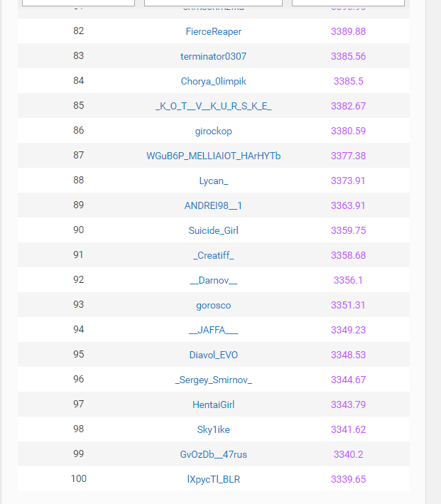Screen dimensions: 441x504
Task: Open Diavol_EVO player profile
Action: point(213,355)
